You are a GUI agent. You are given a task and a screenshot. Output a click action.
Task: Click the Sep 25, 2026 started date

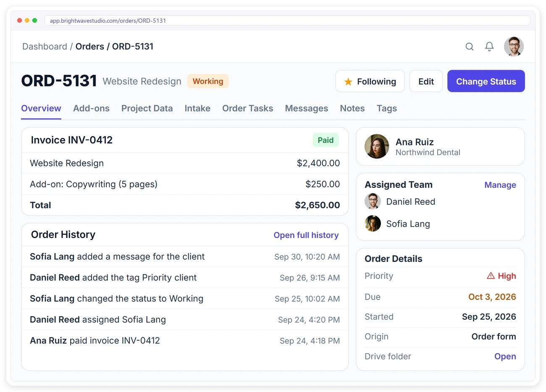tap(489, 317)
